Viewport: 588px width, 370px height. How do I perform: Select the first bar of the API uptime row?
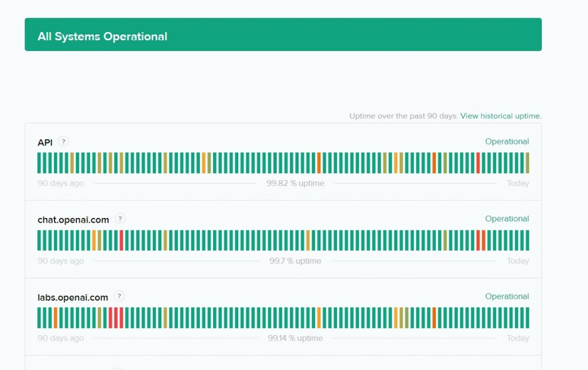click(39, 163)
